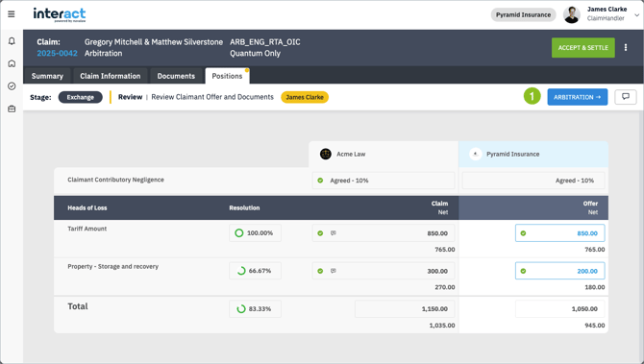Screen dimensions: 644x364
Task: Open notifications bell in sidebar
Action: [12, 41]
